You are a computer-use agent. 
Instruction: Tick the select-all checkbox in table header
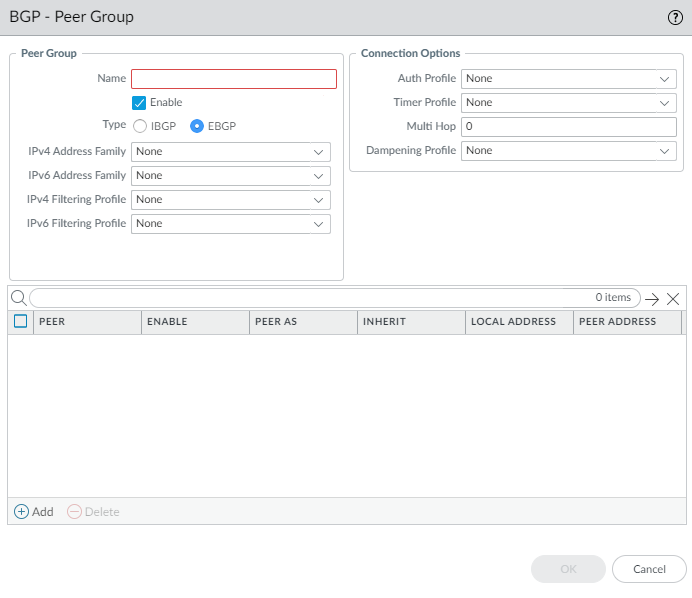click(x=21, y=321)
